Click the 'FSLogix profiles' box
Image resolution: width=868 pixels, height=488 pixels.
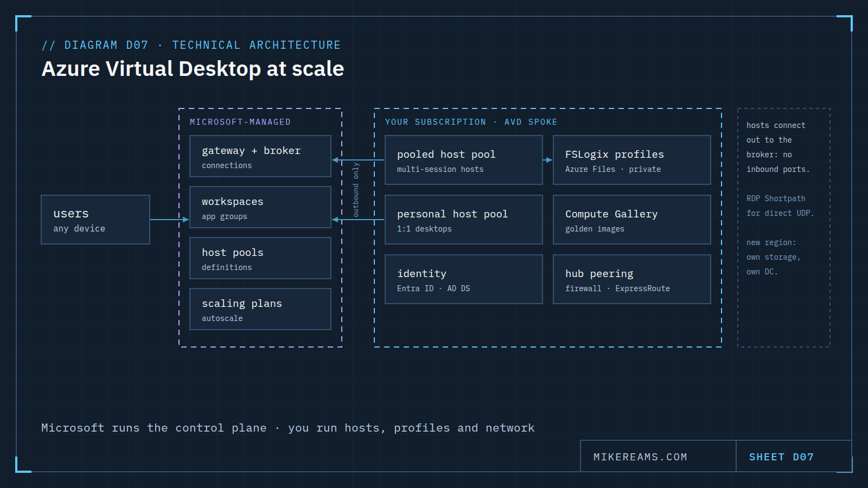pyautogui.click(x=632, y=160)
